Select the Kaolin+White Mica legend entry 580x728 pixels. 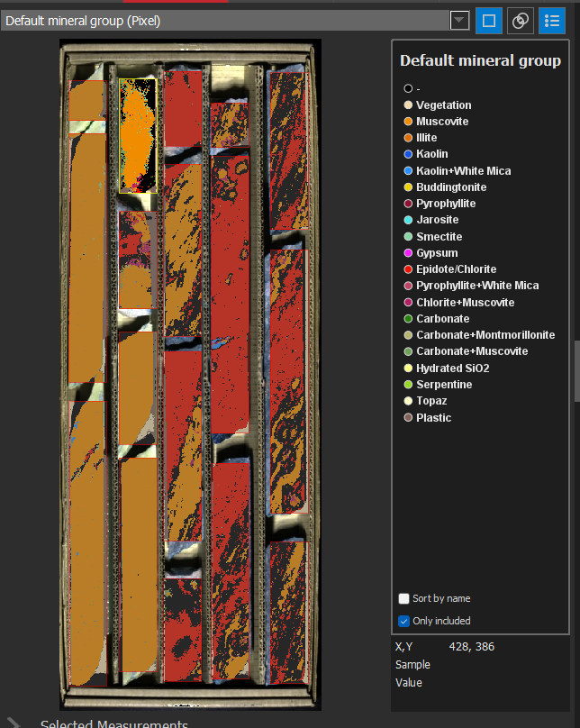(x=463, y=170)
